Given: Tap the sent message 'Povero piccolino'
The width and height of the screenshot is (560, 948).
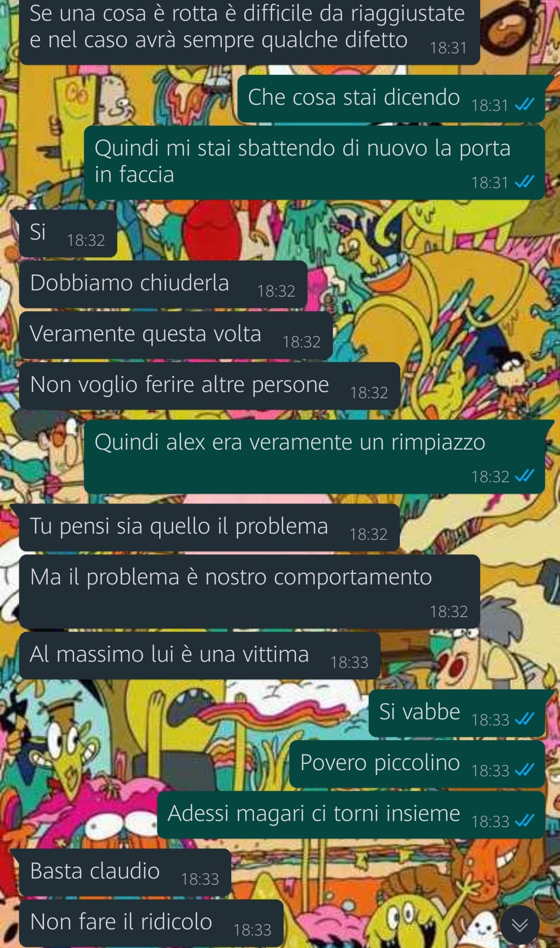Looking at the screenshot, I should [417, 764].
